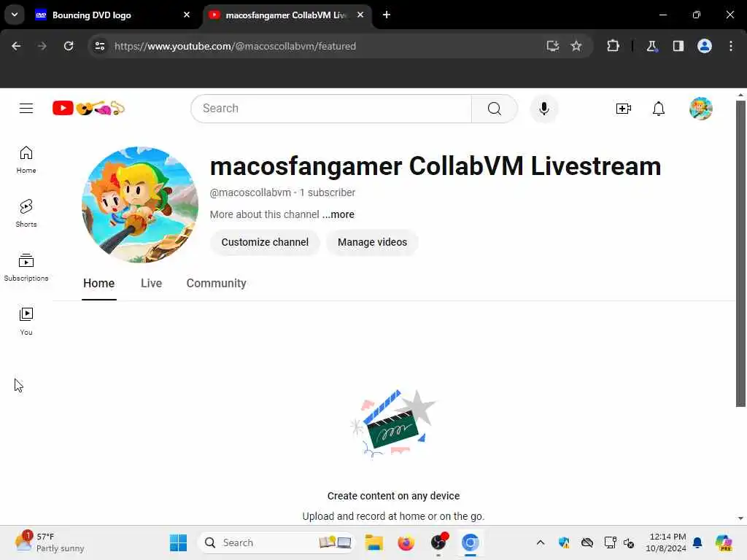
Task: Click the network display tray icon
Action: click(x=609, y=542)
